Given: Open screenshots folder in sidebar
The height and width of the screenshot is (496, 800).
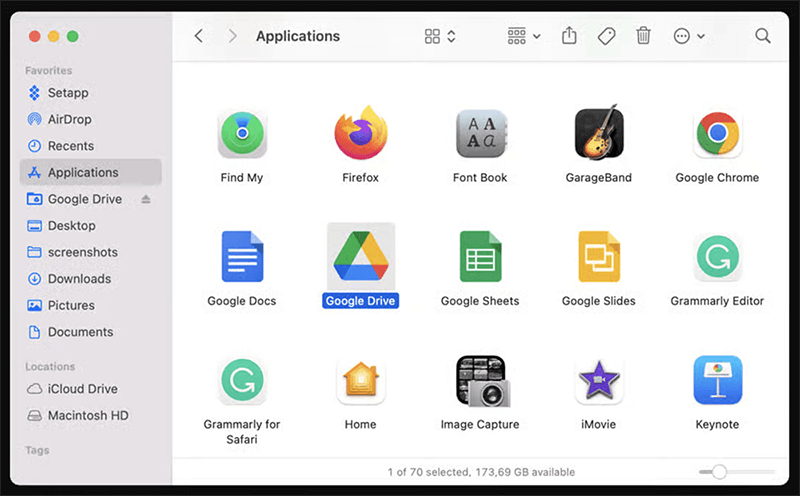Looking at the screenshot, I should click(91, 252).
